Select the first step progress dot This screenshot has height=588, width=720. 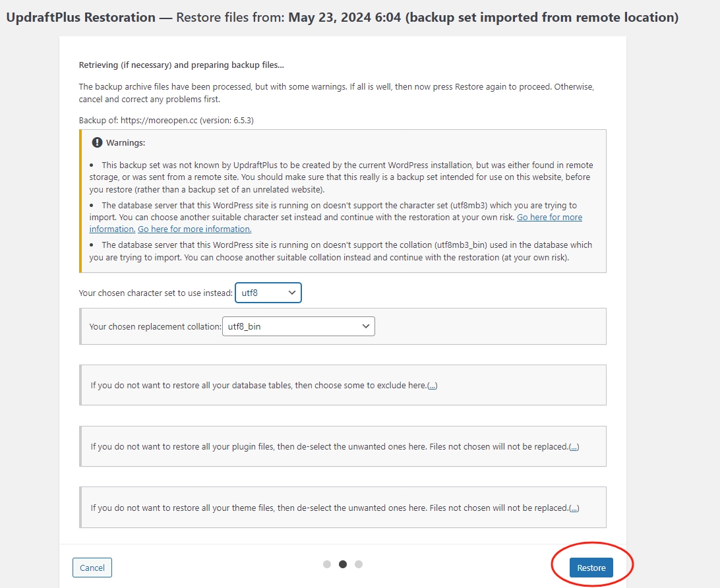[327, 564]
